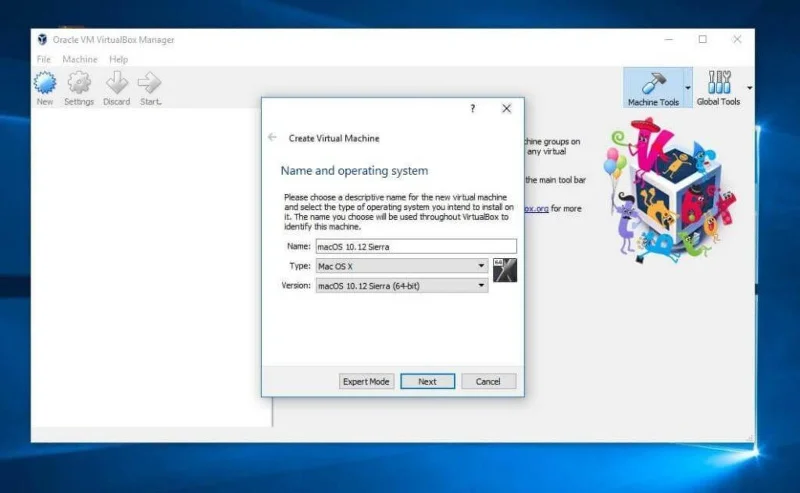
Task: Click the Expert Mode button
Action: [366, 381]
